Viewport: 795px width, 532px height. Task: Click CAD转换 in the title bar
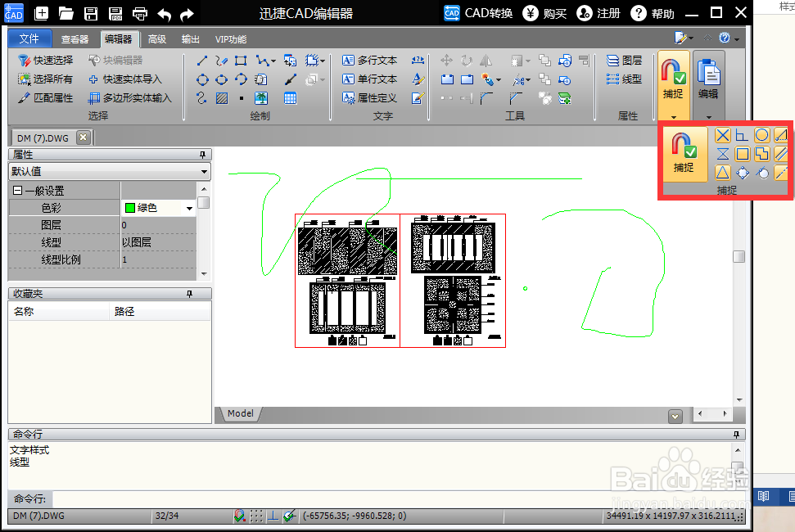[479, 13]
